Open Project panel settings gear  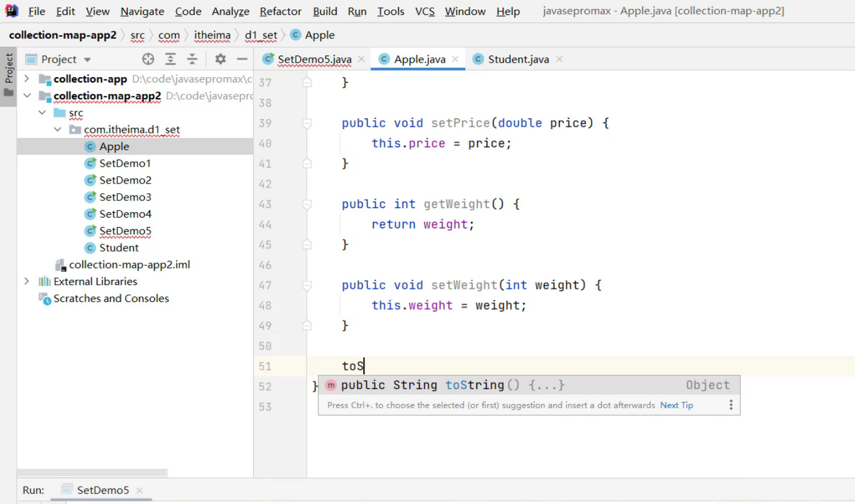[x=220, y=59]
